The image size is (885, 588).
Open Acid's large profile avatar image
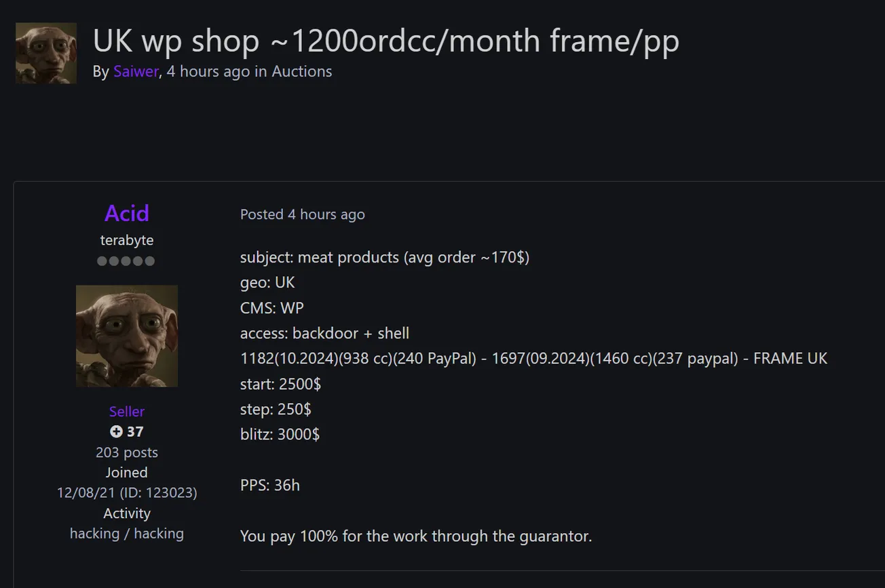pos(127,336)
